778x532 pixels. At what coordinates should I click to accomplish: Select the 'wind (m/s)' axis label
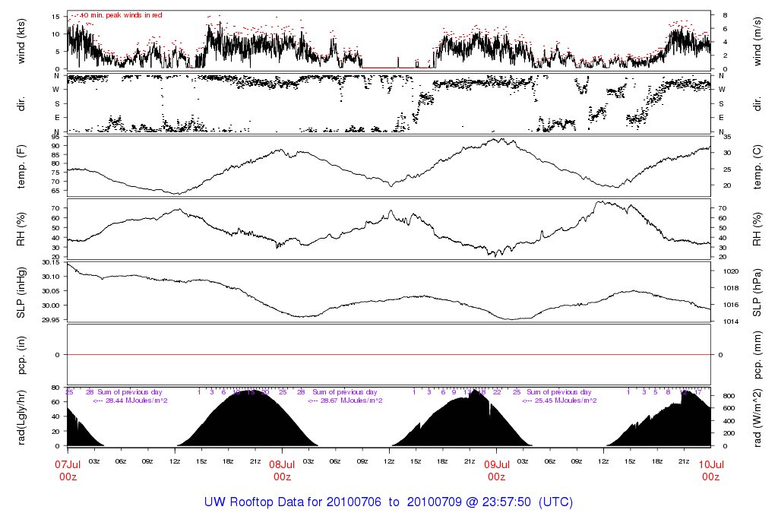pos(757,41)
